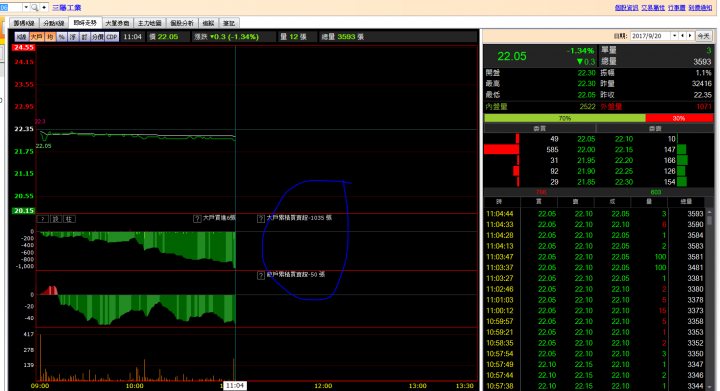
Task: Switch to the 分點K線 tab
Action: coord(53,23)
